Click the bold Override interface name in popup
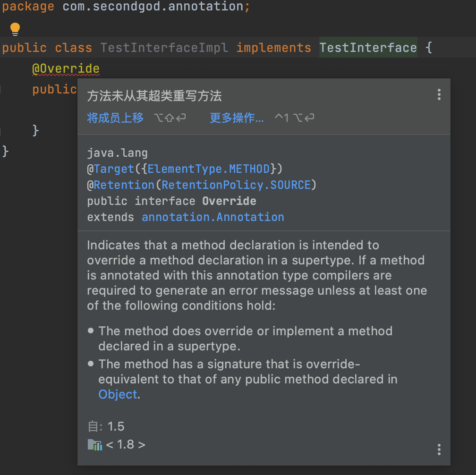Screen dimensions: 476x475 [229, 201]
